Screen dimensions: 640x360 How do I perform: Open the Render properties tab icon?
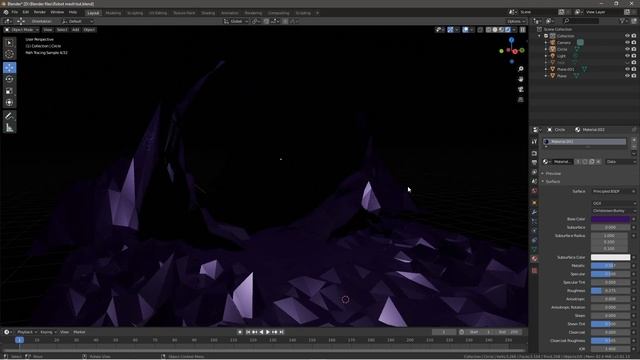click(534, 153)
